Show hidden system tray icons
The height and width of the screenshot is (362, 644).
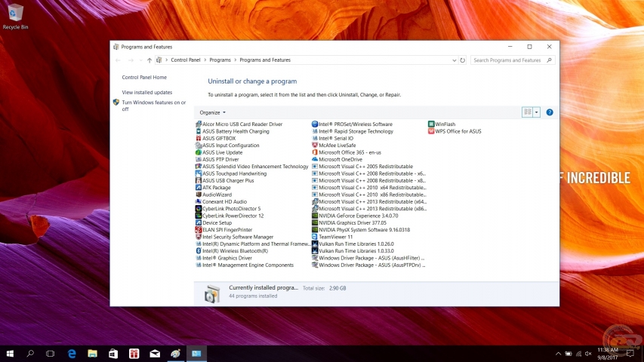[x=558, y=354]
